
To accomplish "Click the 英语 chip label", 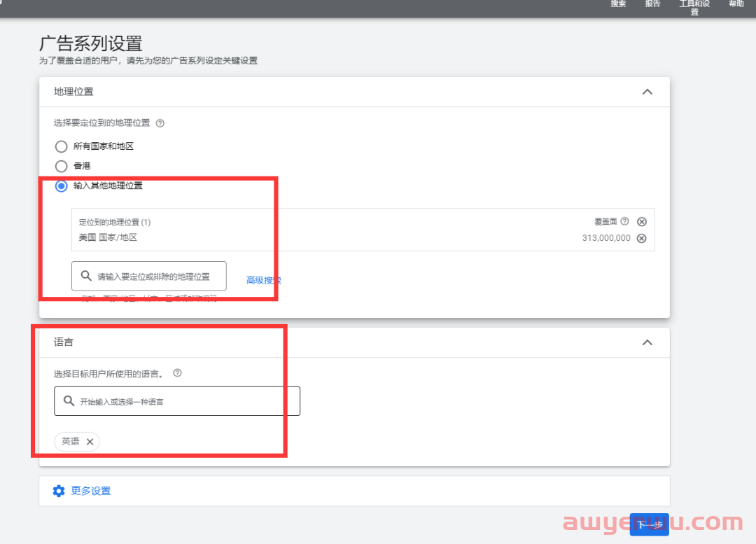I will pos(71,441).
